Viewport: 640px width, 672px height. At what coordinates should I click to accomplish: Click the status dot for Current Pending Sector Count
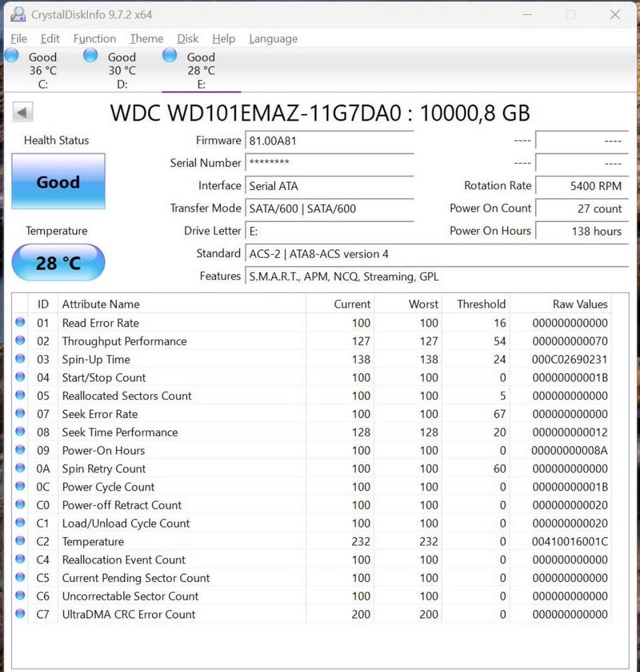pyautogui.click(x=20, y=577)
